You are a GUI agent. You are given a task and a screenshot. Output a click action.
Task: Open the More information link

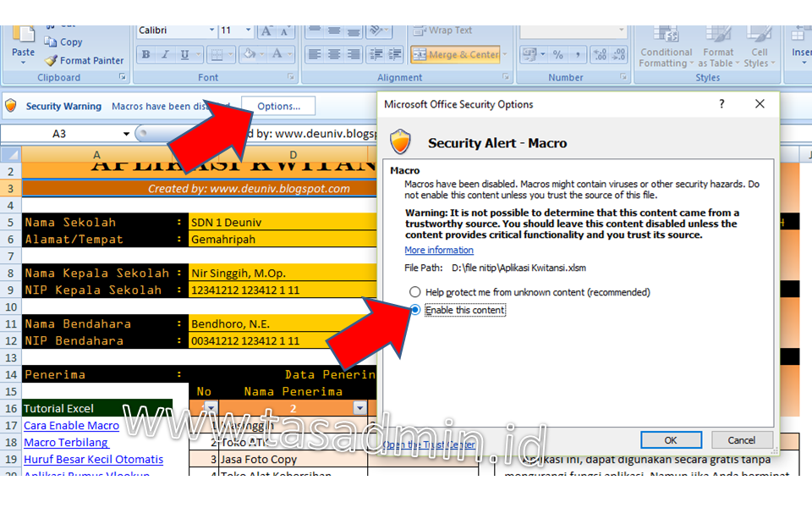pyautogui.click(x=439, y=250)
